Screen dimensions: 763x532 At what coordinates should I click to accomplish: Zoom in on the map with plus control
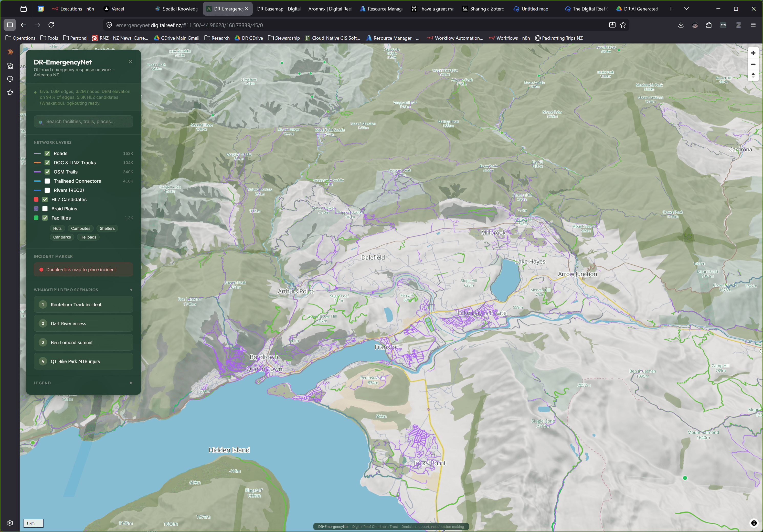[x=753, y=53]
